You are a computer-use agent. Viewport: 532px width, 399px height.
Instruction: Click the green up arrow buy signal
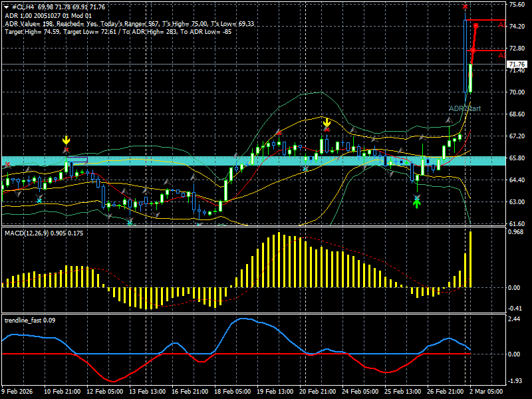coord(417,203)
